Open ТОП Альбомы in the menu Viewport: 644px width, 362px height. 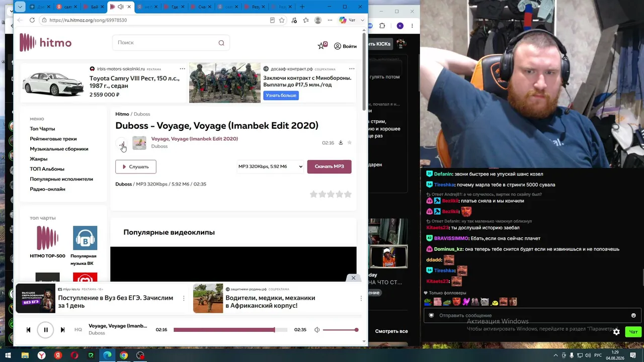[x=47, y=169]
